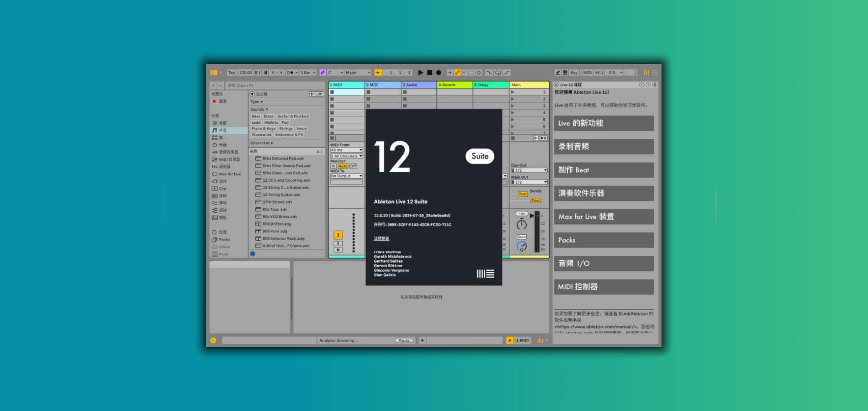Image resolution: width=868 pixels, height=411 pixels.
Task: Click the 120.00 tempo field
Action: pos(245,73)
